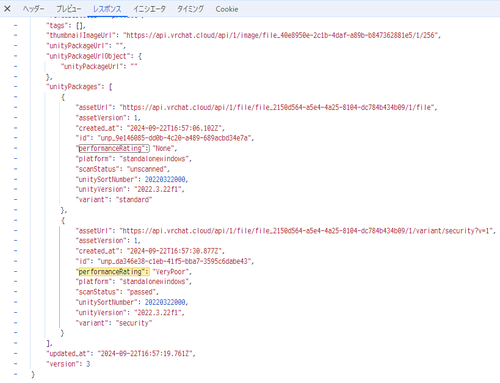Click the id value starting unp_da346e38
500x383 pixels.
(x=175, y=261)
